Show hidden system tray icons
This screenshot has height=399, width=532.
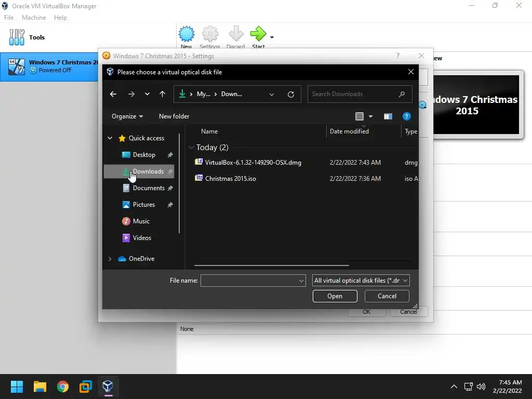454,387
